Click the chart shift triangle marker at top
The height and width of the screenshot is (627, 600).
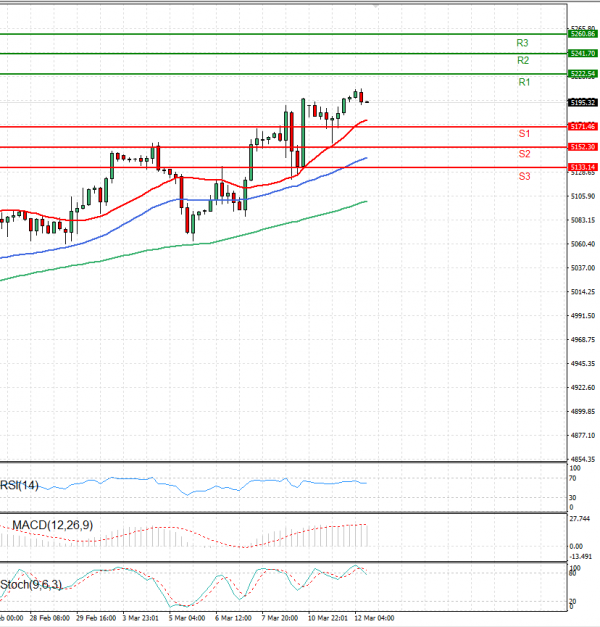pos(375,5)
